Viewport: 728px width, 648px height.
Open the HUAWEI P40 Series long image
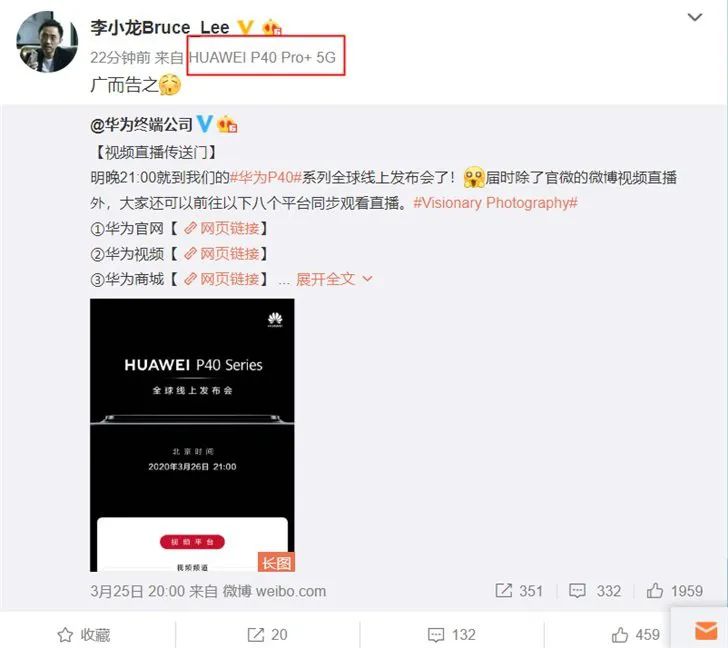[x=192, y=435]
